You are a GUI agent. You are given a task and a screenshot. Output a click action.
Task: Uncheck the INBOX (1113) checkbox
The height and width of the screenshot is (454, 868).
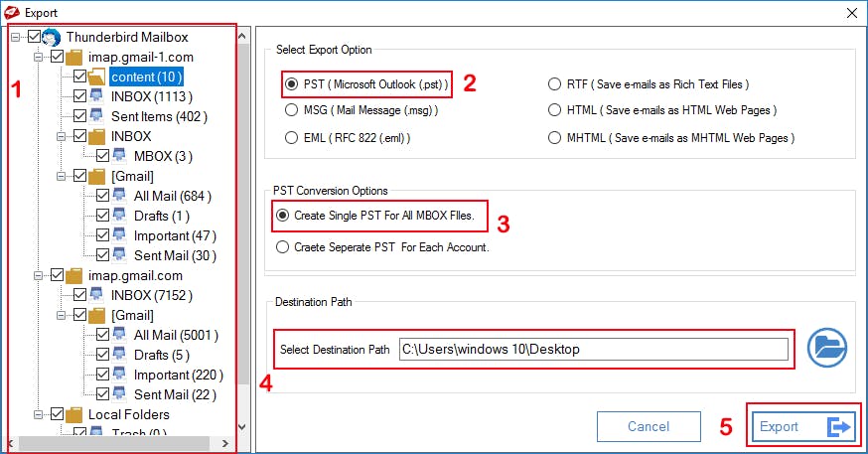(x=80, y=96)
